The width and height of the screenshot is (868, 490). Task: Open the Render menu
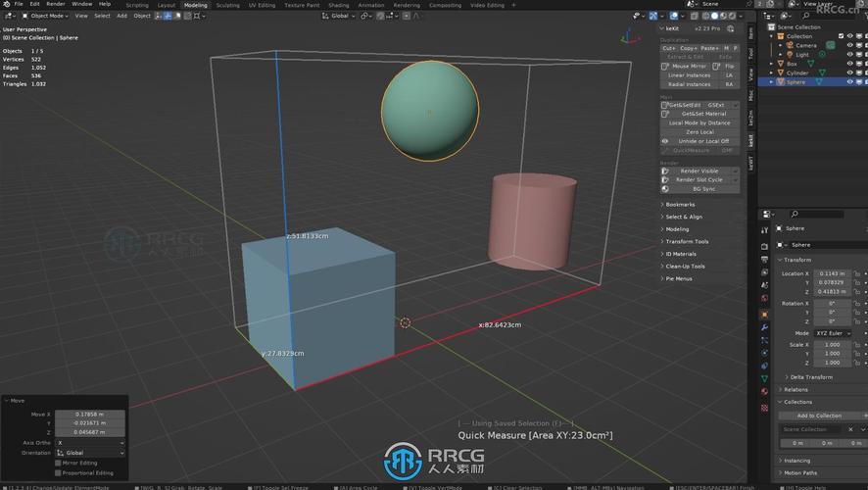56,4
